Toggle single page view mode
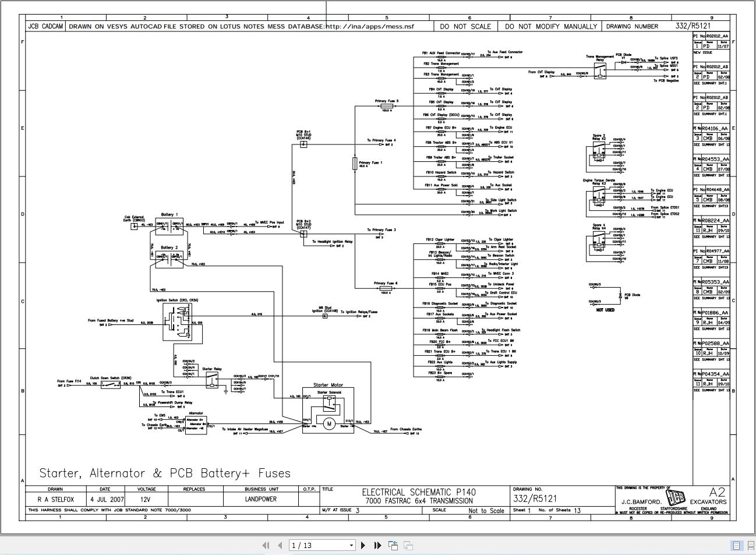The height and width of the screenshot is (555, 756). point(736,546)
